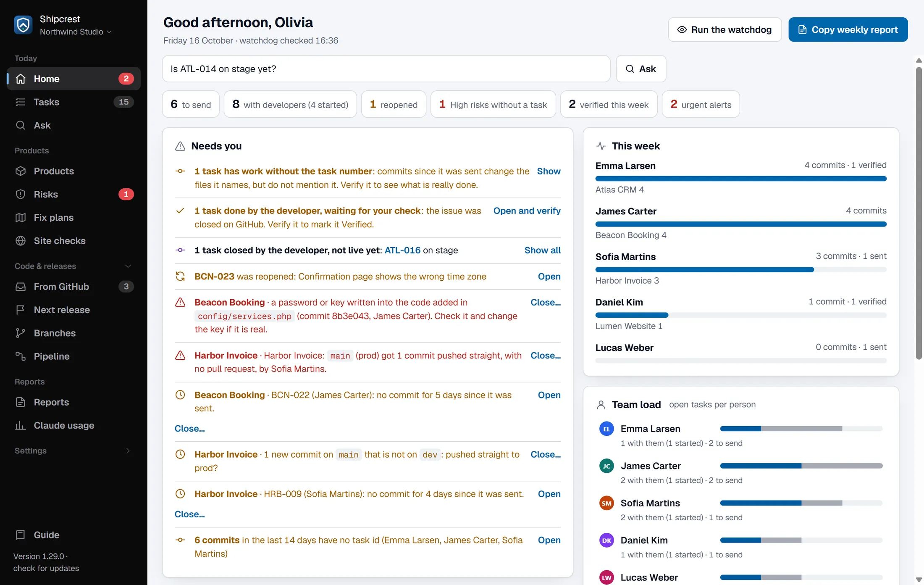Click the Next release flag icon
Image resolution: width=924 pixels, height=585 pixels.
[21, 310]
